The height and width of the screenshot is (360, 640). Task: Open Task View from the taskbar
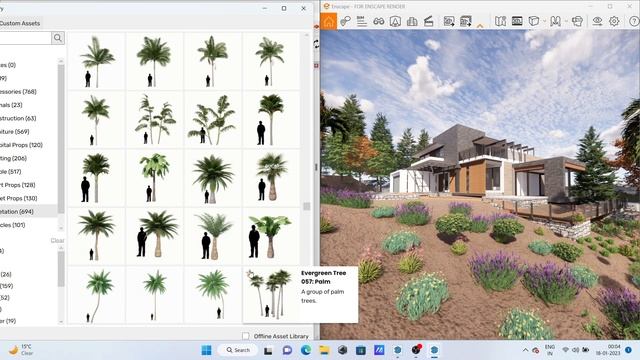tap(268, 350)
